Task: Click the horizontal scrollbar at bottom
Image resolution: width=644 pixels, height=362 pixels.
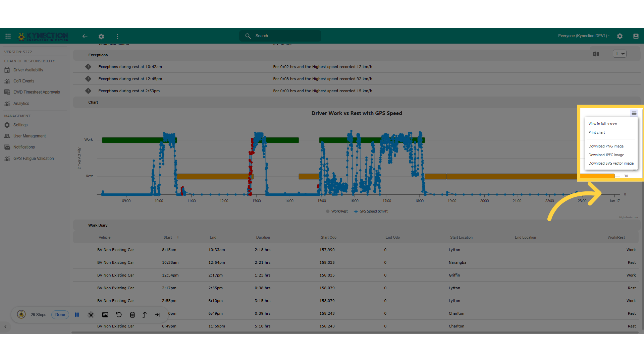Action: 356,333
